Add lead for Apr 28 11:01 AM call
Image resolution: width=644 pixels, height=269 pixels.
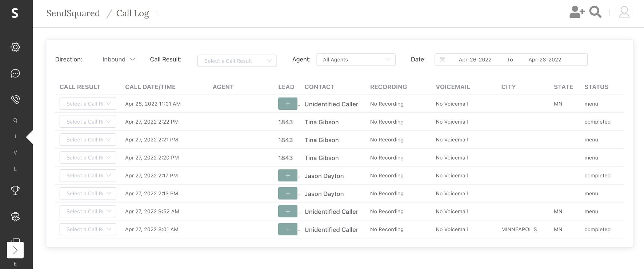click(x=288, y=104)
